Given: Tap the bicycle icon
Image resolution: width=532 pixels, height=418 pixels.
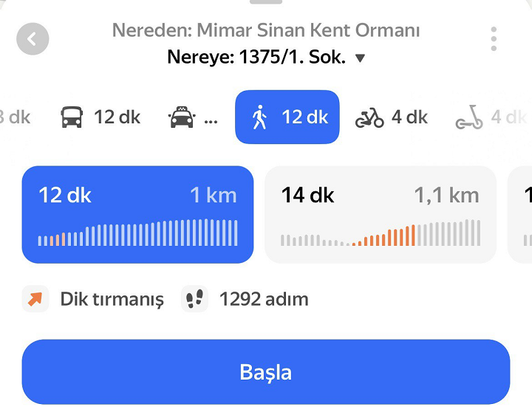Looking at the screenshot, I should pos(369,117).
